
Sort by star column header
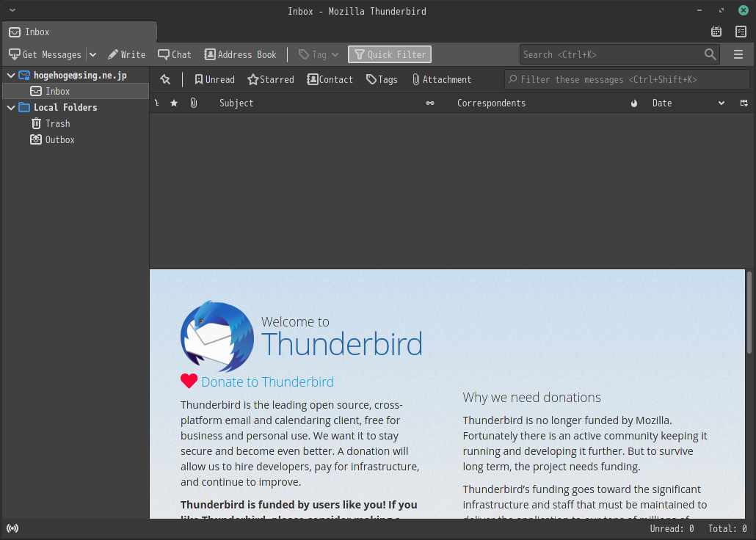[174, 103]
